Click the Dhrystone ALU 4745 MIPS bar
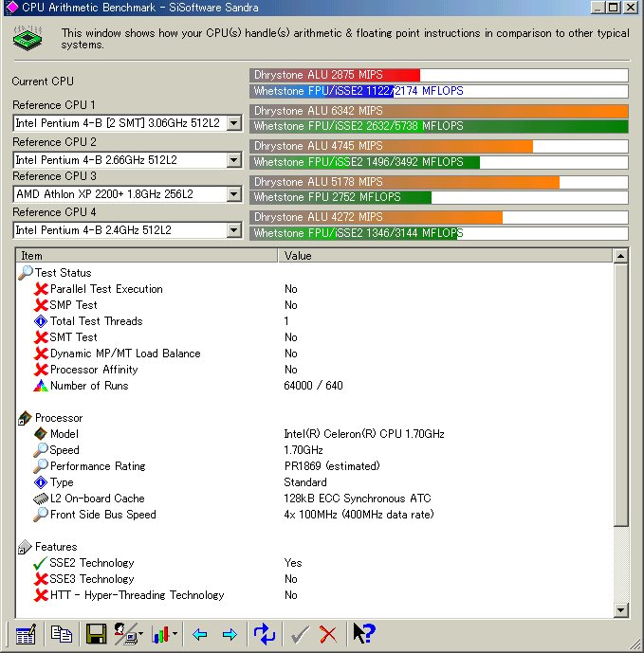 click(392, 146)
